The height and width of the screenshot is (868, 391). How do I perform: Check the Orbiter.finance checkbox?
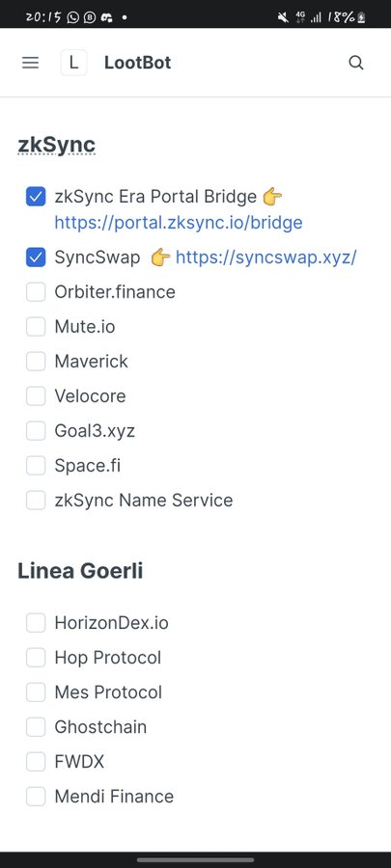[36, 291]
